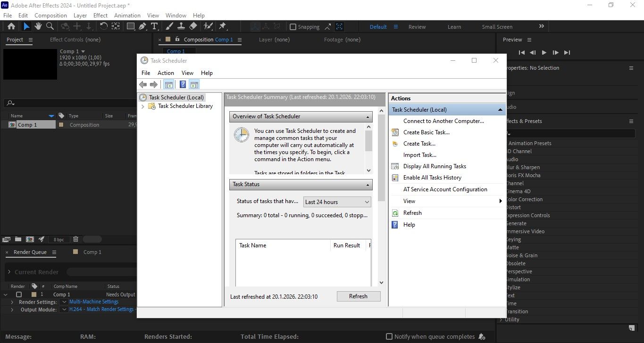Open the Last 24 hours dropdown
This screenshot has width=644, height=343.
(337, 202)
